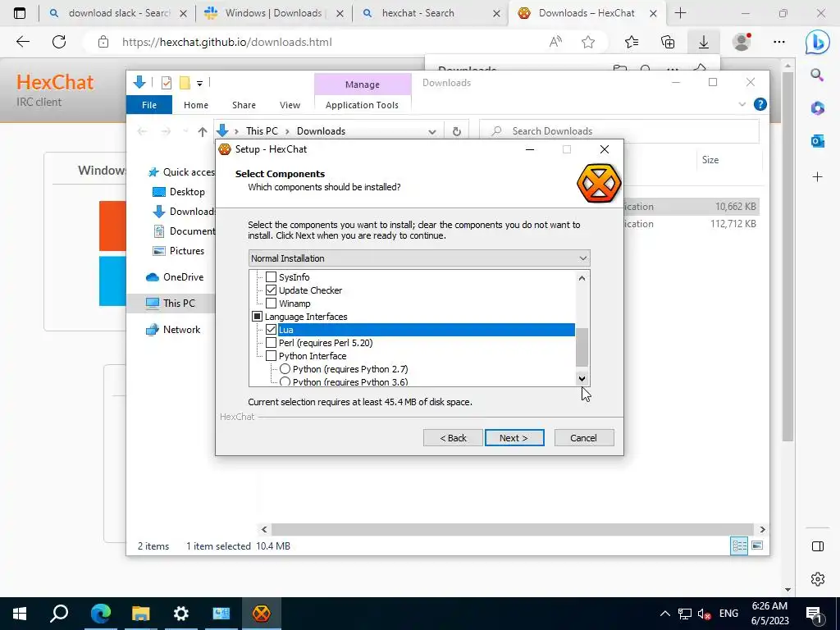Open Settings gear on taskbar

(x=181, y=614)
